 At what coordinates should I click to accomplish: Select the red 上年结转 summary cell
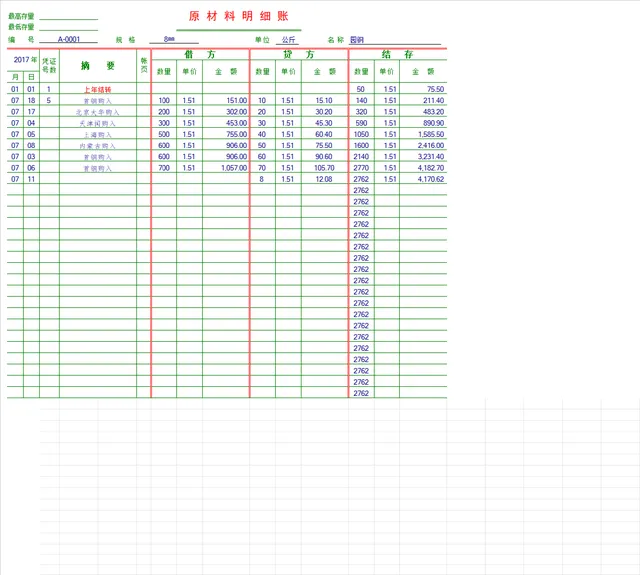click(98, 89)
